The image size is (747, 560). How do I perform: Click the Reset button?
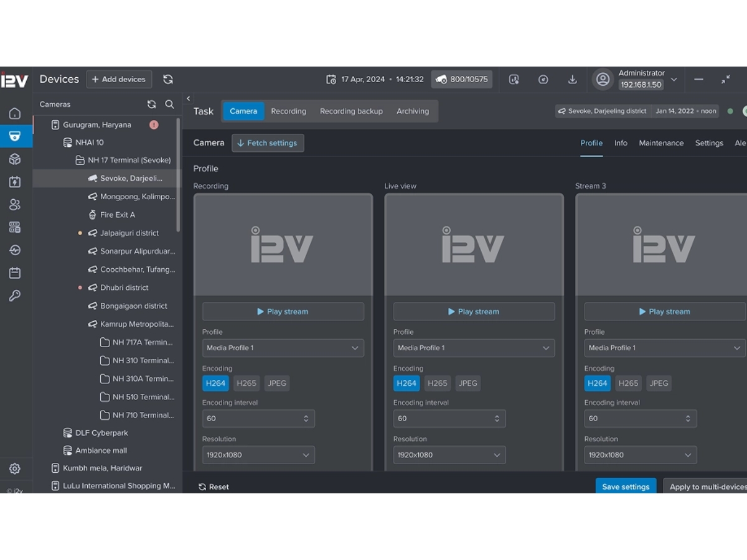(x=214, y=487)
